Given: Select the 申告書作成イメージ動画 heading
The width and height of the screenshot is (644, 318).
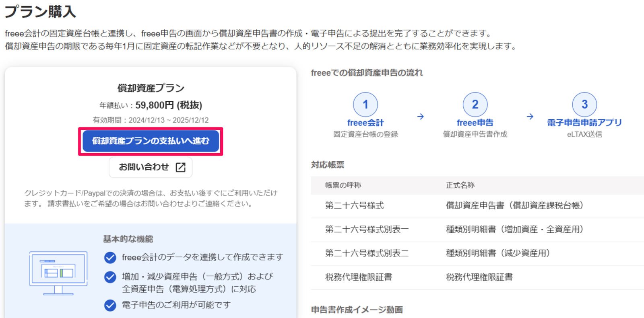Looking at the screenshot, I should [357, 310].
